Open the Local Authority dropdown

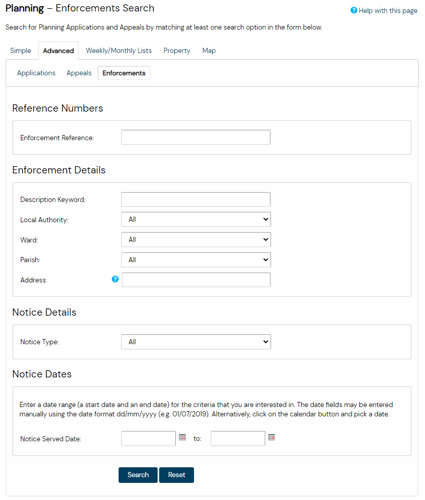pyautogui.click(x=196, y=219)
